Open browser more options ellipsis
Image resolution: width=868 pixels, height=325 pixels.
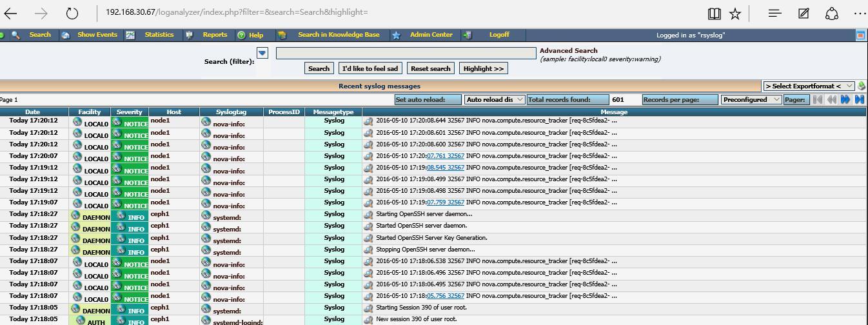click(860, 13)
